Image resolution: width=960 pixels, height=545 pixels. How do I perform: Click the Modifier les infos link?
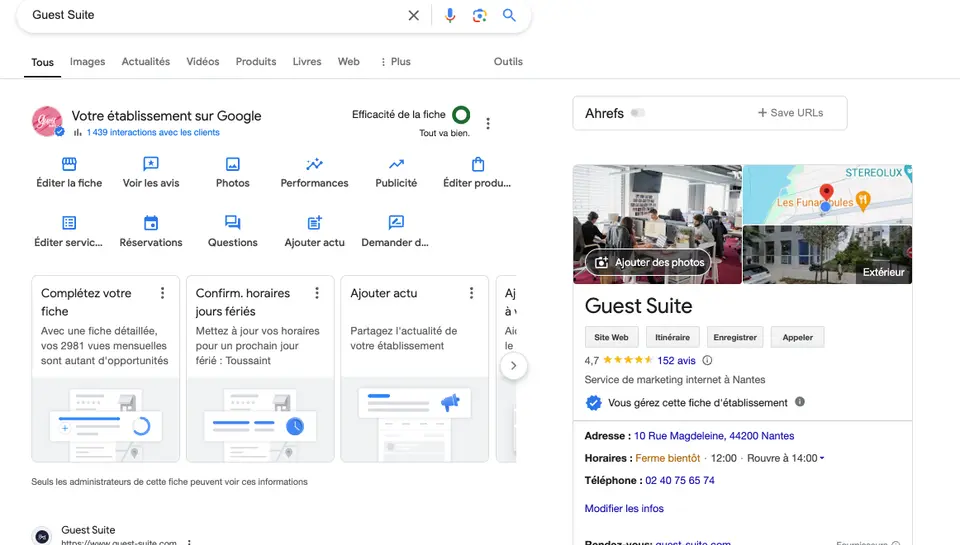pos(624,508)
